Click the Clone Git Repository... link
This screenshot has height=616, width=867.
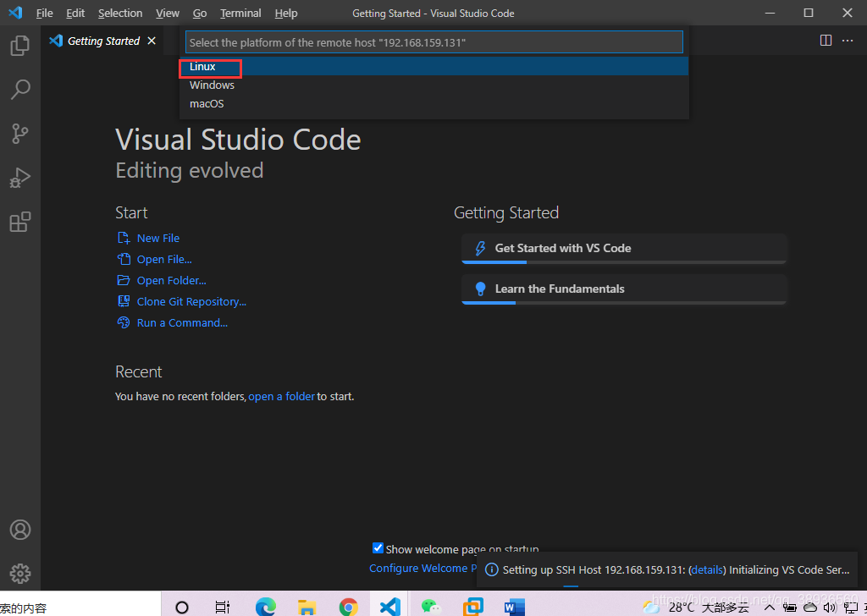point(191,301)
